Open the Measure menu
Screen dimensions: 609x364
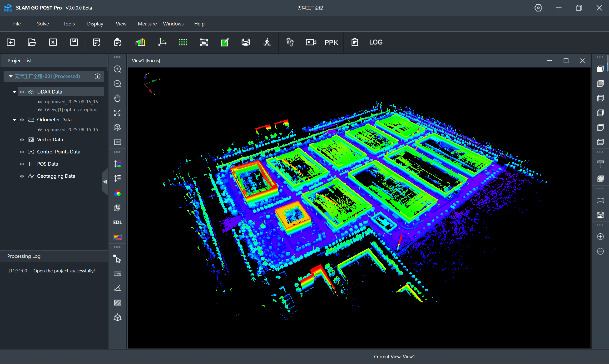(147, 24)
